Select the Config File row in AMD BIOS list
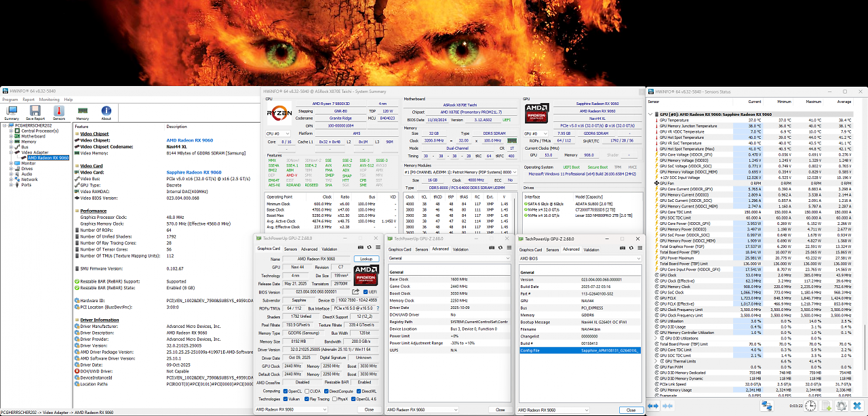868x416 pixels. tap(580, 350)
